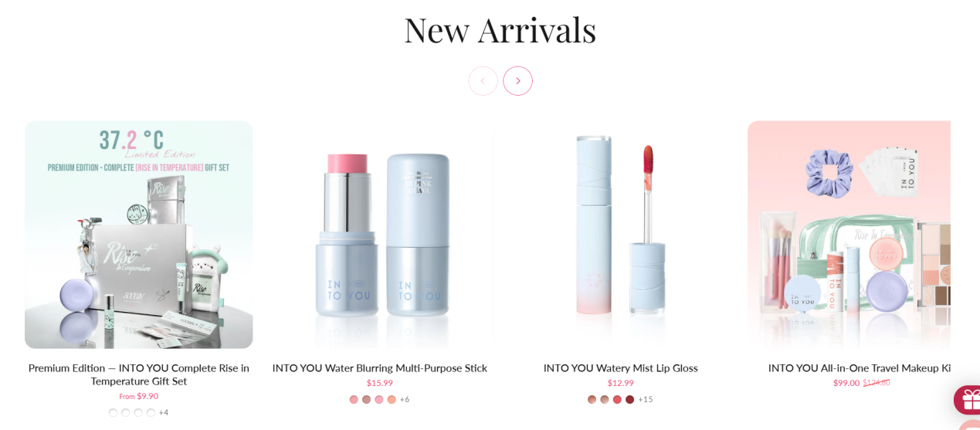Open the Premium Edition Gift Set image

139,235
